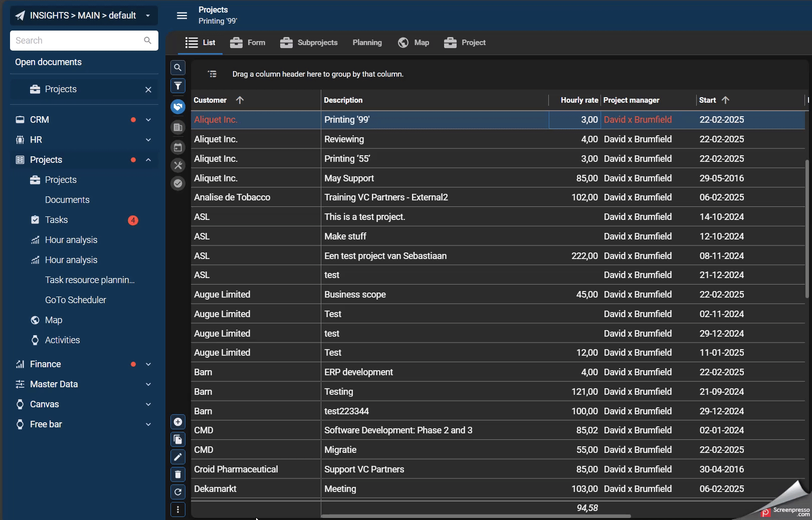Open GoTo Scheduler from the sidebar
812x520 pixels.
click(x=76, y=300)
